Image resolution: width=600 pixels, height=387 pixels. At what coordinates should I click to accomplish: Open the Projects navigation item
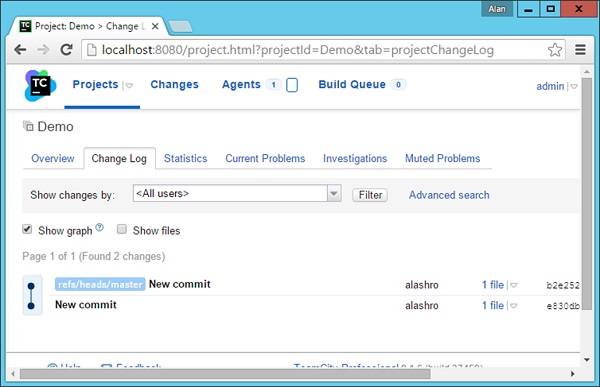95,84
